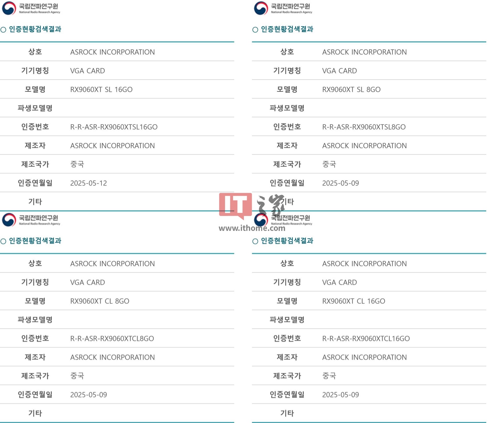Viewport: 504px width, 423px height.
Task: Click certification number R-R-ASR-RX9060XTCL8GO
Action: (112, 338)
